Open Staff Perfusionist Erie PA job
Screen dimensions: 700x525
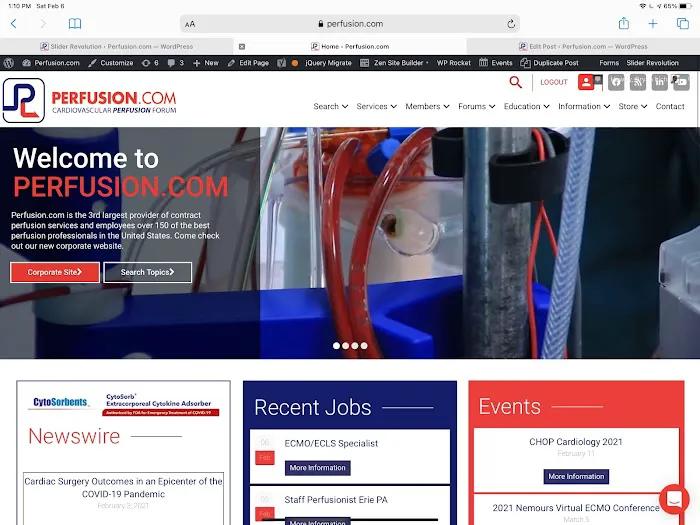336,500
